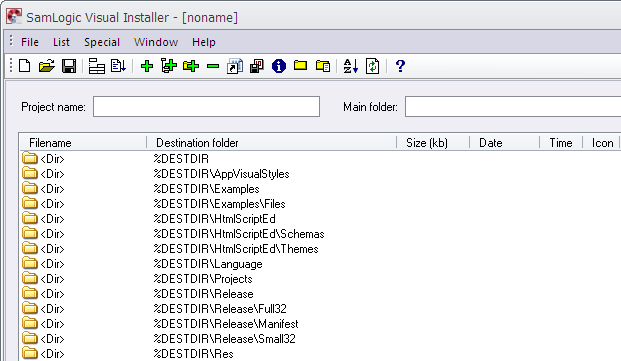
Task: Click the Project name input field
Action: (x=206, y=106)
